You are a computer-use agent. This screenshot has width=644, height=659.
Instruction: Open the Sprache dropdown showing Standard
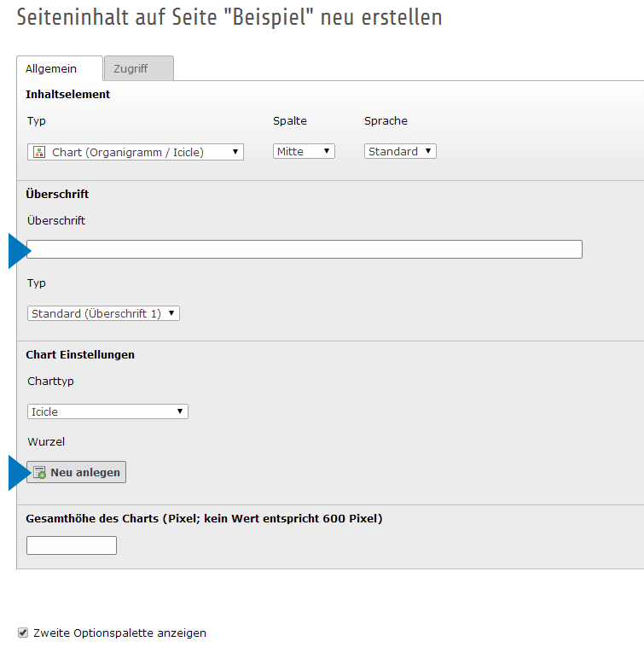click(400, 151)
